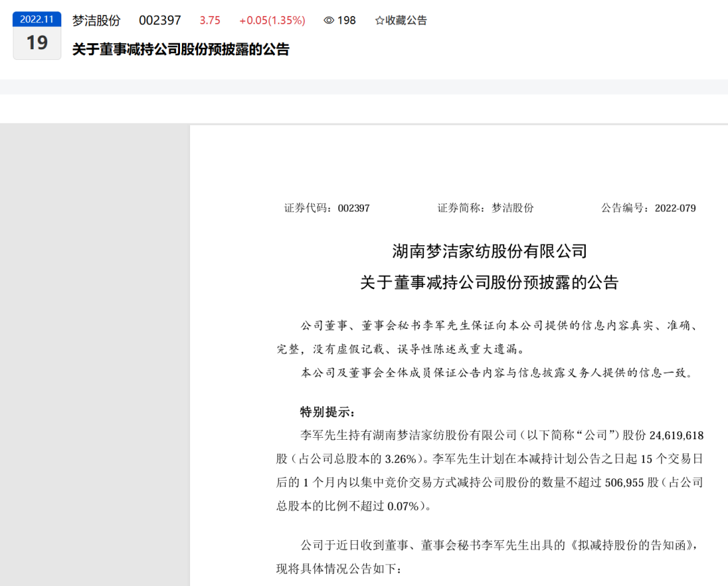
Task: Click the stock code 002397 in header
Action: click(x=160, y=20)
